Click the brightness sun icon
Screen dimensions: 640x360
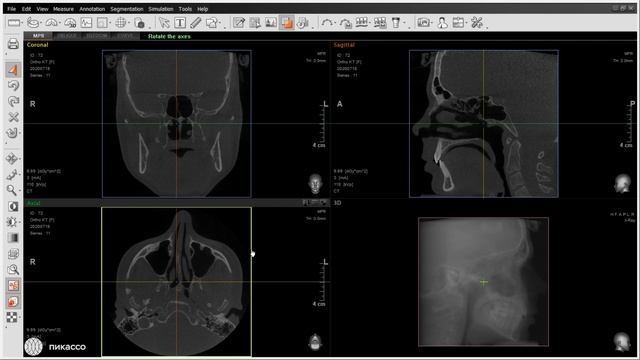click(x=12, y=222)
